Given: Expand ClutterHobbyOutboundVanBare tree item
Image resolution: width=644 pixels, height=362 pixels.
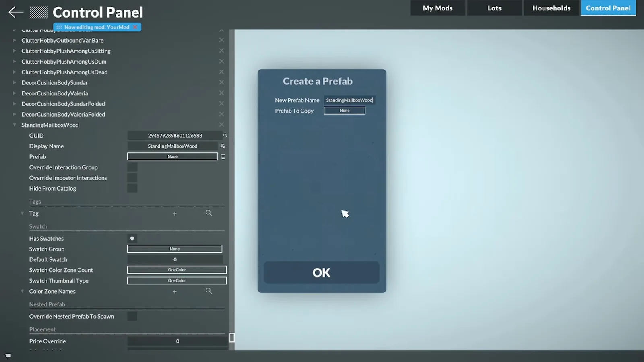Looking at the screenshot, I should click(x=14, y=40).
